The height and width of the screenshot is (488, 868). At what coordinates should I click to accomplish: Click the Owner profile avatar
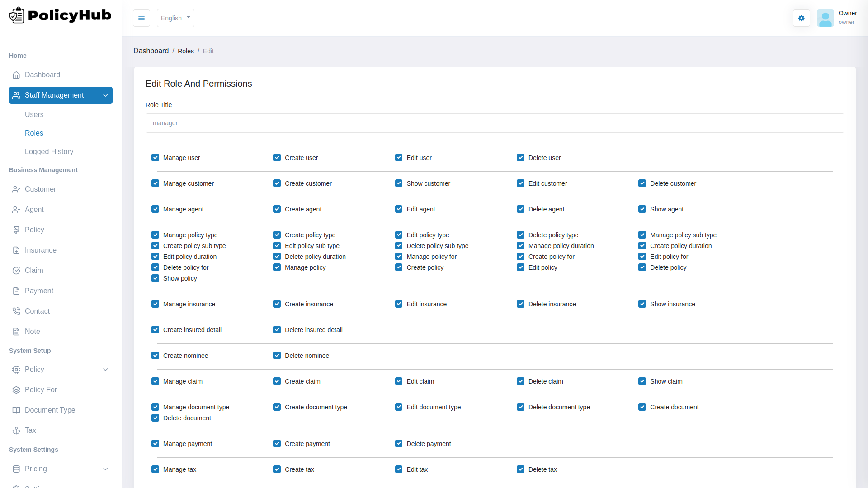pyautogui.click(x=826, y=18)
